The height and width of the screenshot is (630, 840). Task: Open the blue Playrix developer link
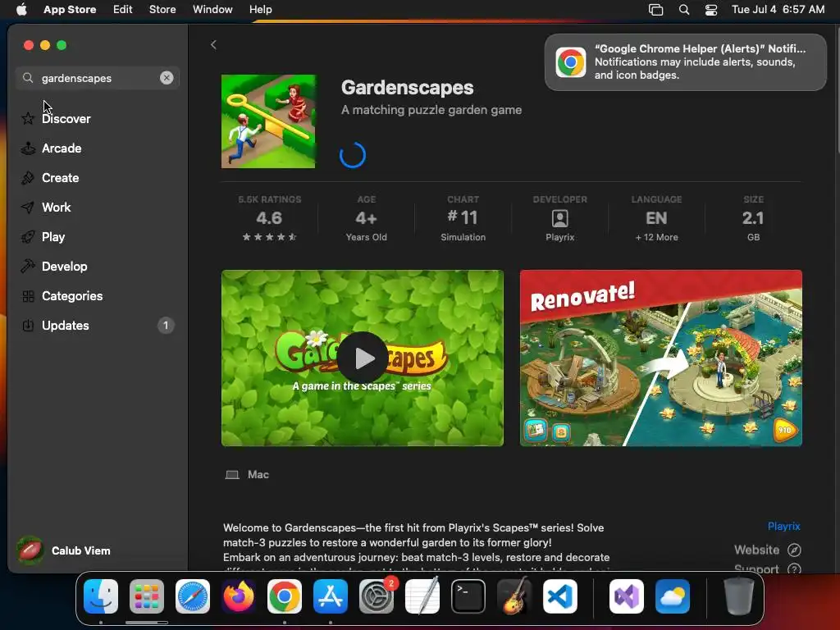(x=783, y=526)
